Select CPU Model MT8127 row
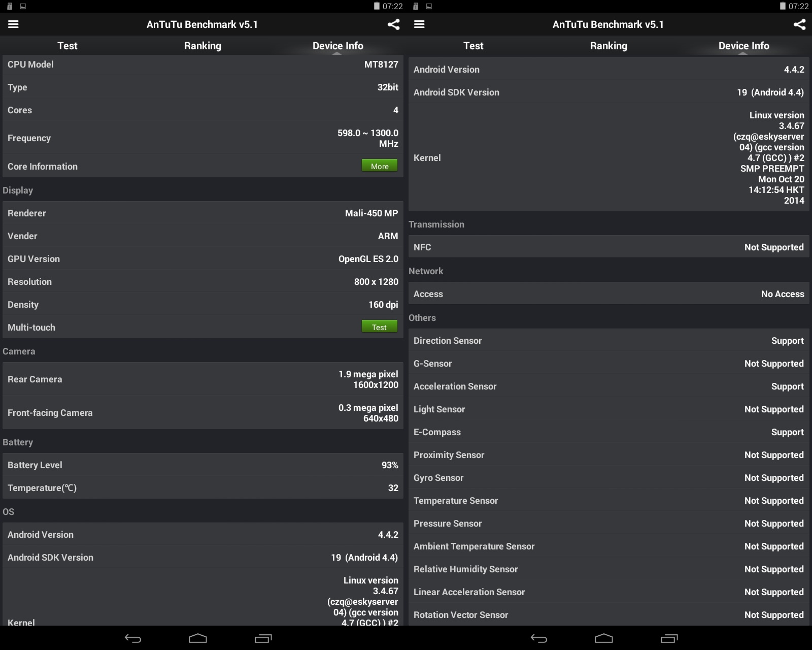The height and width of the screenshot is (650, 812). tap(203, 64)
